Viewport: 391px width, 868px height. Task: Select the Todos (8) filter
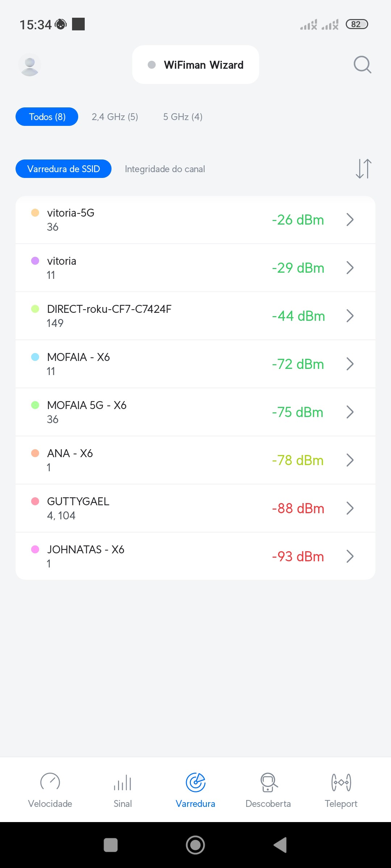click(x=47, y=117)
